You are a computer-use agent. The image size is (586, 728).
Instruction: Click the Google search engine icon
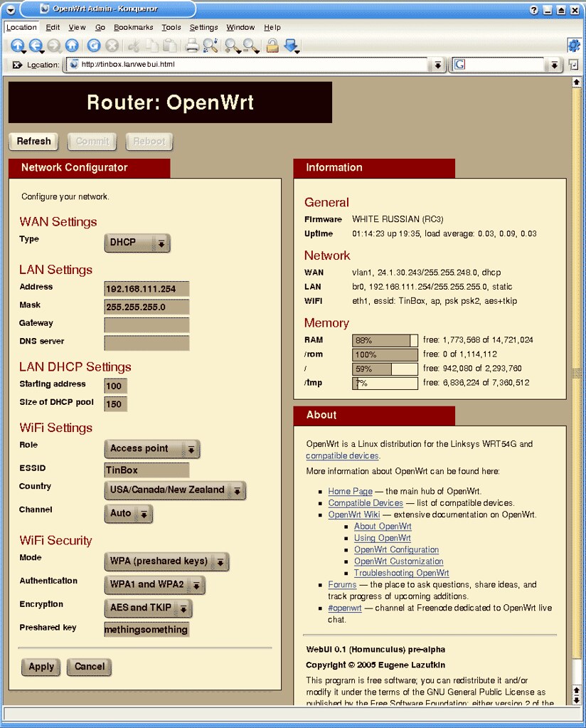[x=459, y=65]
